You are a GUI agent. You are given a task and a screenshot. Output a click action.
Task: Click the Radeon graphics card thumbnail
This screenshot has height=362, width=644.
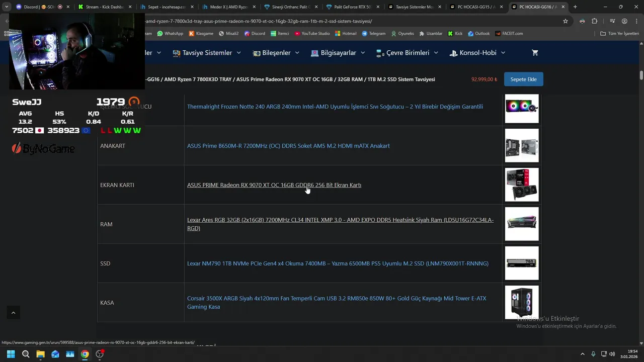tap(522, 185)
